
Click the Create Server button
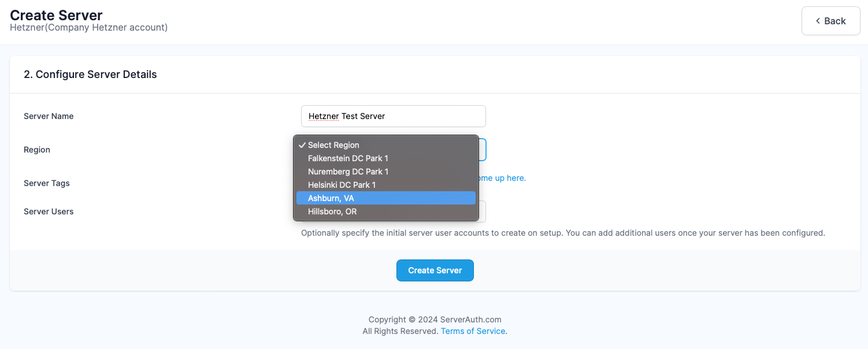click(435, 270)
